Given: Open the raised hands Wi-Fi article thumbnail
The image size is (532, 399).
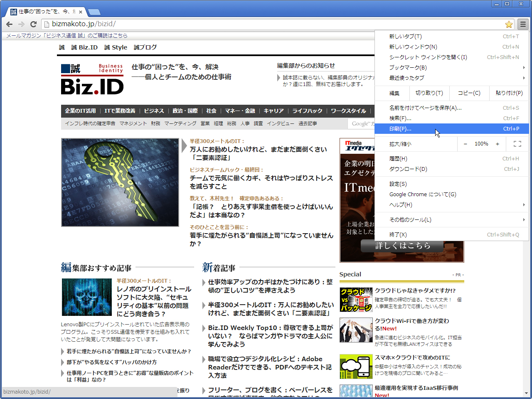Looking at the screenshot, I should 356,330.
